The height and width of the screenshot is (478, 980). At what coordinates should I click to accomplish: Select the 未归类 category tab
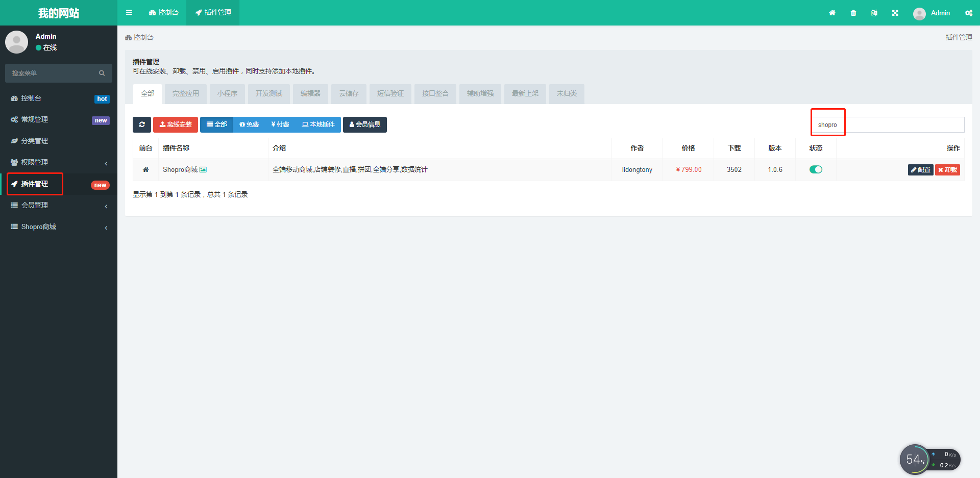pos(567,94)
